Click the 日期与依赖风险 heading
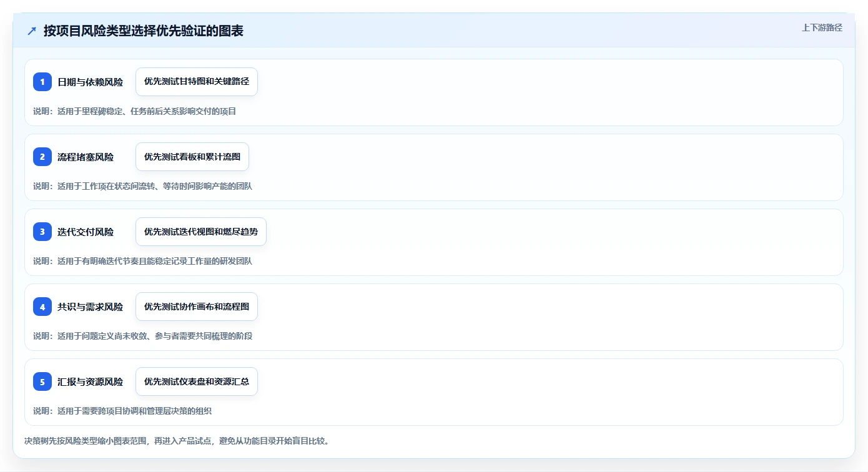 click(x=90, y=82)
